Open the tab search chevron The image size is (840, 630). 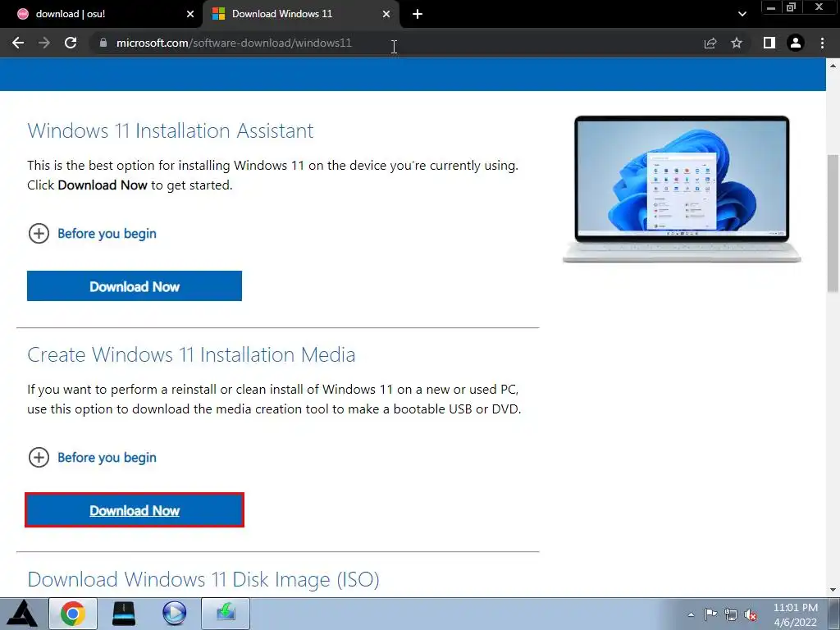coord(742,14)
